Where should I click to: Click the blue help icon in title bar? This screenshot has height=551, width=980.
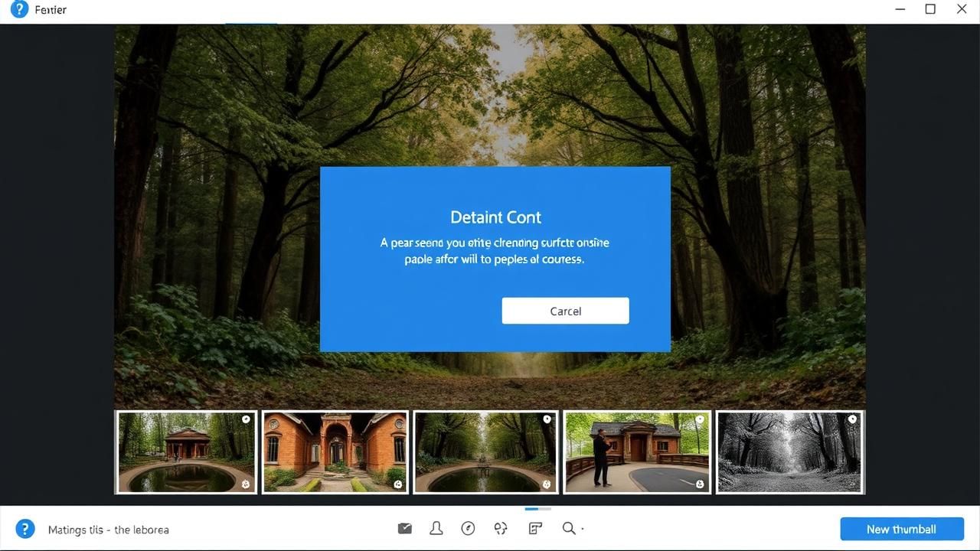[x=18, y=10]
